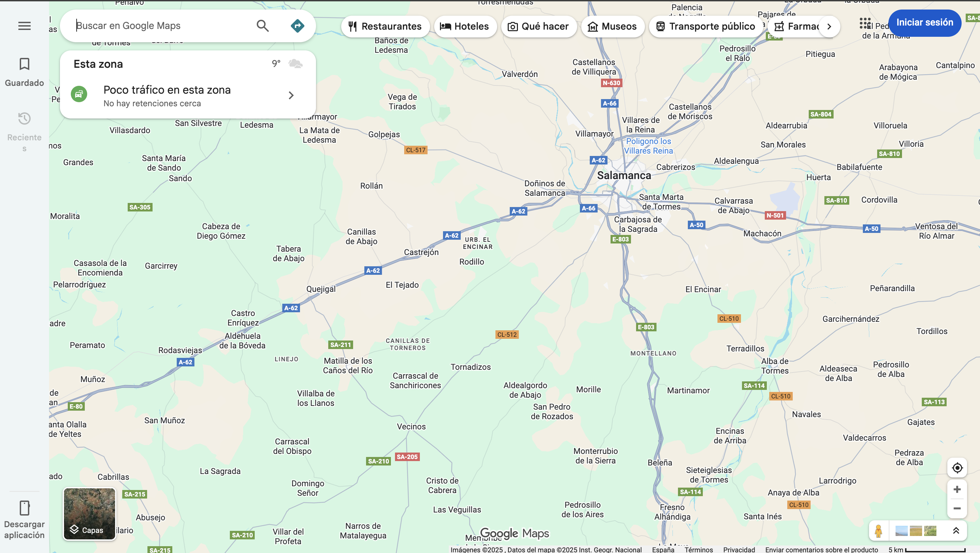The height and width of the screenshot is (553, 980).
Task: Select the Restaurantes category chip
Action: [x=385, y=26]
